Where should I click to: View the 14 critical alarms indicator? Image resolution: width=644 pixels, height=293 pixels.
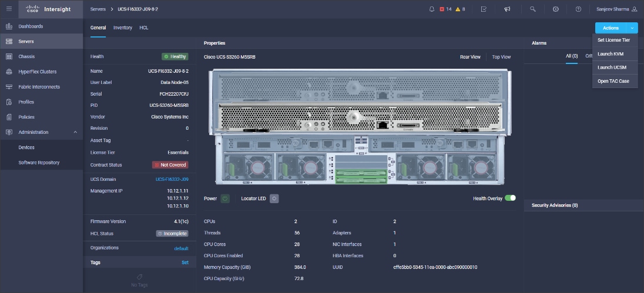pyautogui.click(x=445, y=9)
